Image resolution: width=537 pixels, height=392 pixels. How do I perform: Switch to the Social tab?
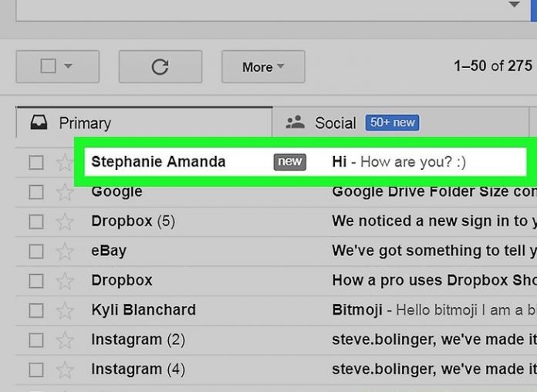tap(336, 123)
